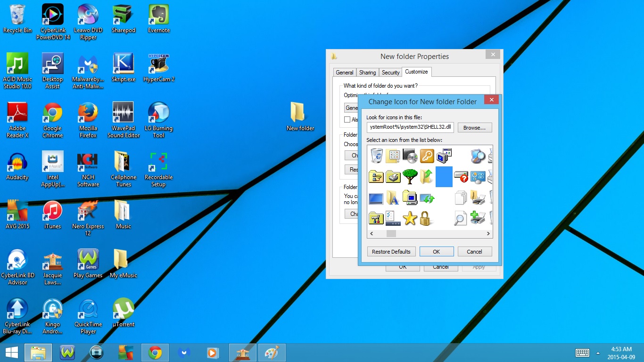Click the icon list scrollbar left arrow
The height and width of the screenshot is (362, 644).
372,234
